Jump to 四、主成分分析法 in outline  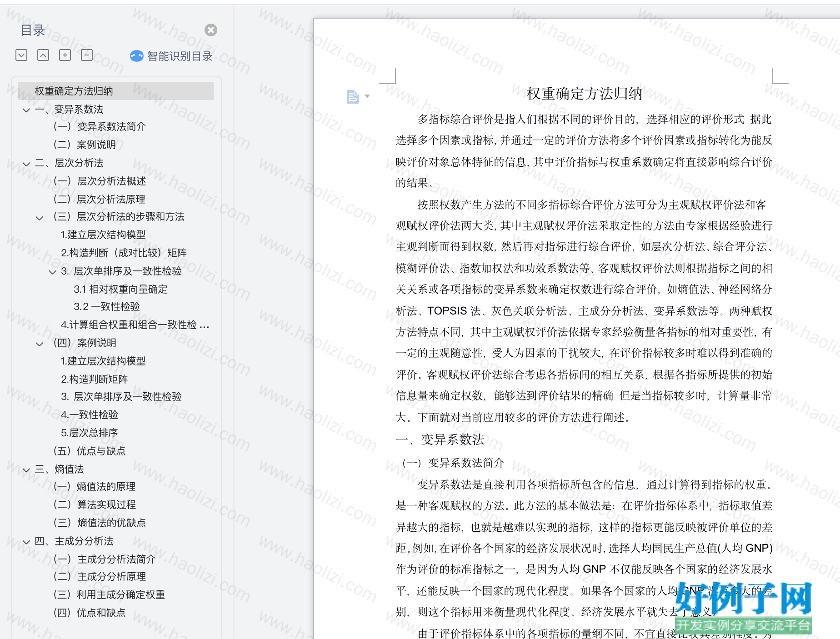[x=74, y=541]
